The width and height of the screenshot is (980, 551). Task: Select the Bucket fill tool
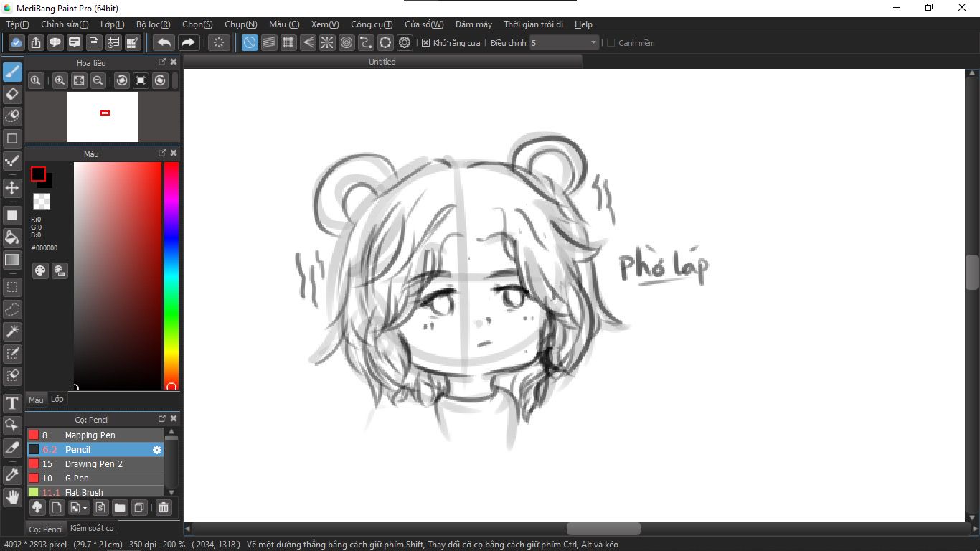coord(12,237)
